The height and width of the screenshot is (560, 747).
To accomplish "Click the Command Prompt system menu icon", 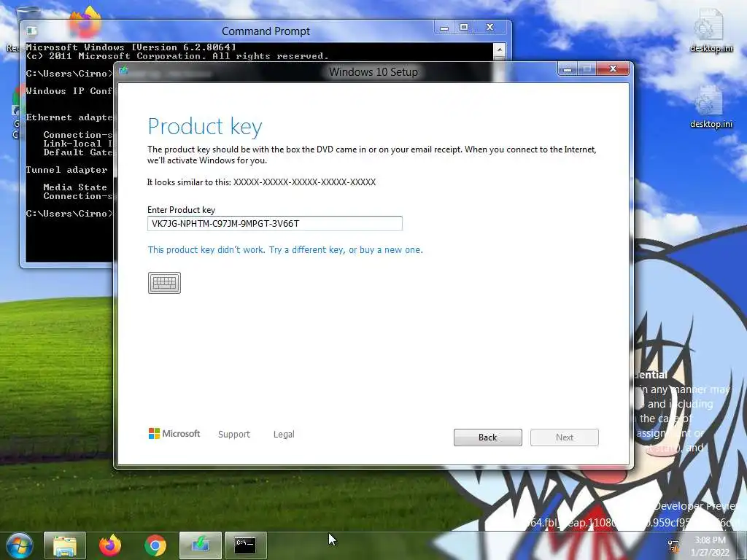I will click(x=32, y=31).
